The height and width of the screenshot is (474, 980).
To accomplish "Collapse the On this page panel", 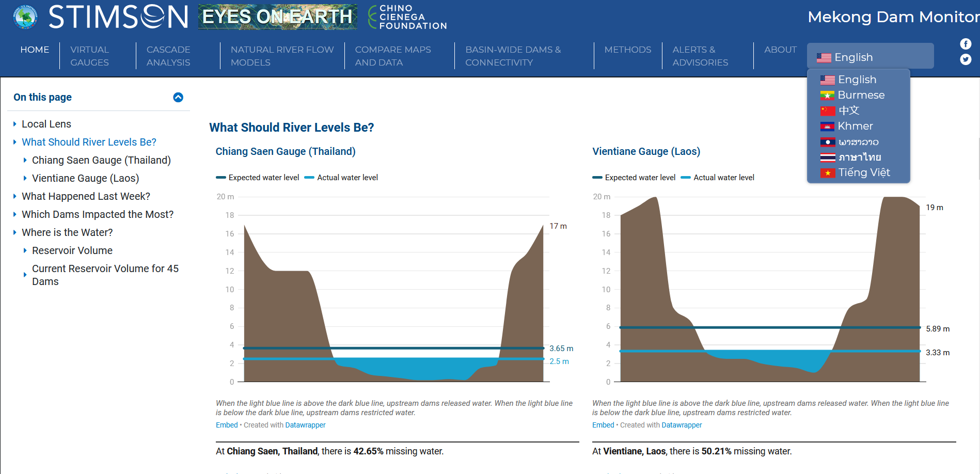I will (x=178, y=97).
